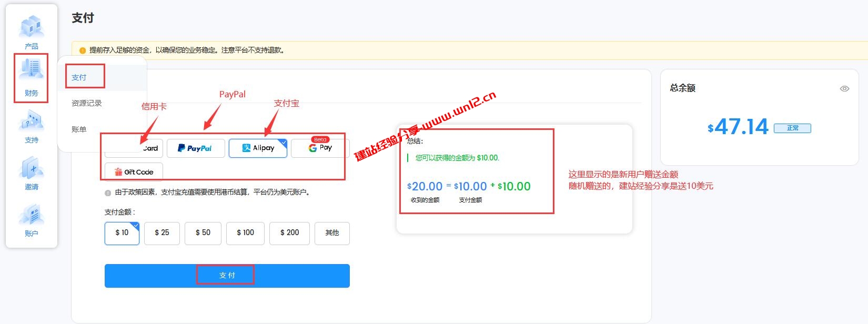
Task: Click the 收到的金额 label
Action: (x=425, y=200)
